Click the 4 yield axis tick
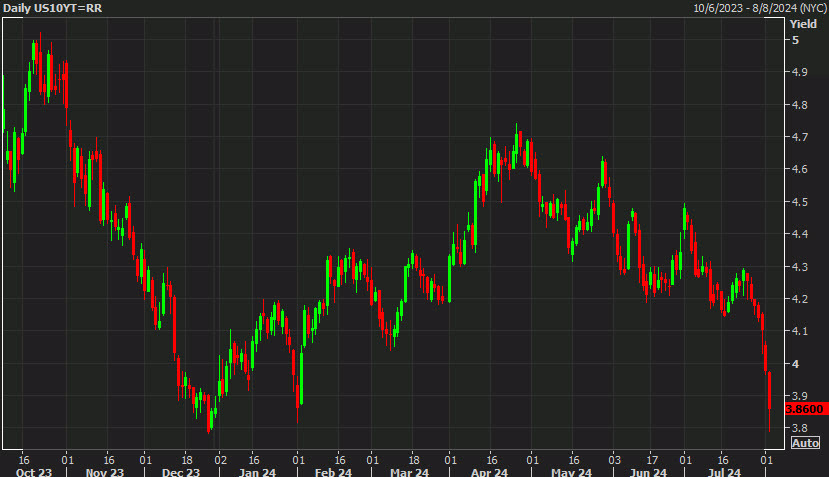The image size is (829, 477). coord(795,364)
